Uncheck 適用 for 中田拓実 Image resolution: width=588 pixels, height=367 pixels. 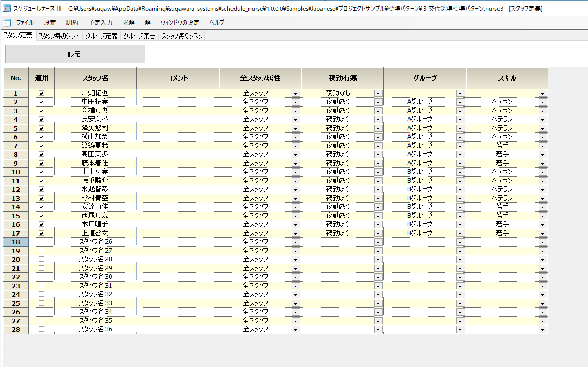pos(41,102)
